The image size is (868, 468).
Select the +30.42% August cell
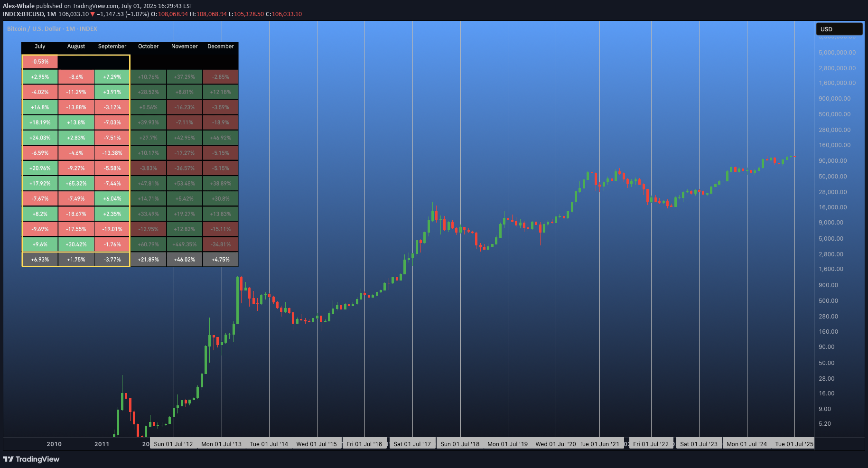pyautogui.click(x=76, y=244)
